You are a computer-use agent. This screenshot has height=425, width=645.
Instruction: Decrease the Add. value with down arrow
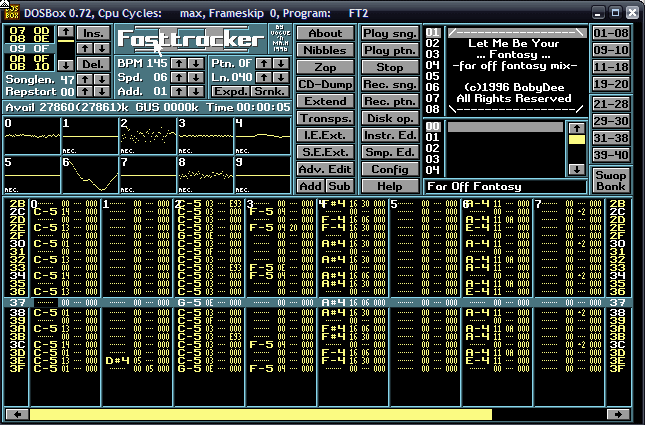(196, 91)
